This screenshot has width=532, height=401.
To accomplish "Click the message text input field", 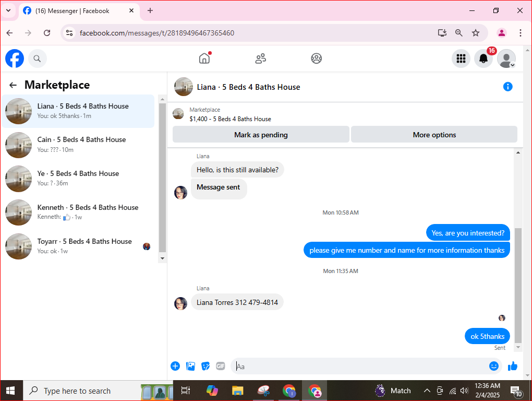I will pos(360,367).
